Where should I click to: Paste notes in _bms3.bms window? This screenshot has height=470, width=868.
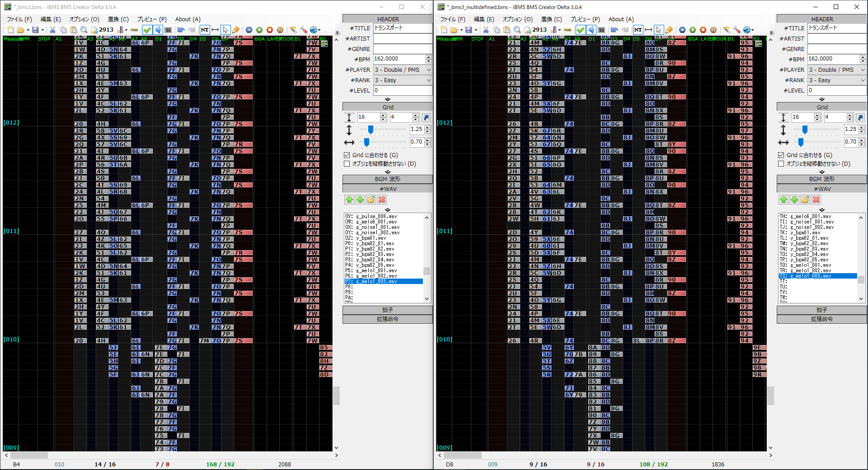click(73, 30)
